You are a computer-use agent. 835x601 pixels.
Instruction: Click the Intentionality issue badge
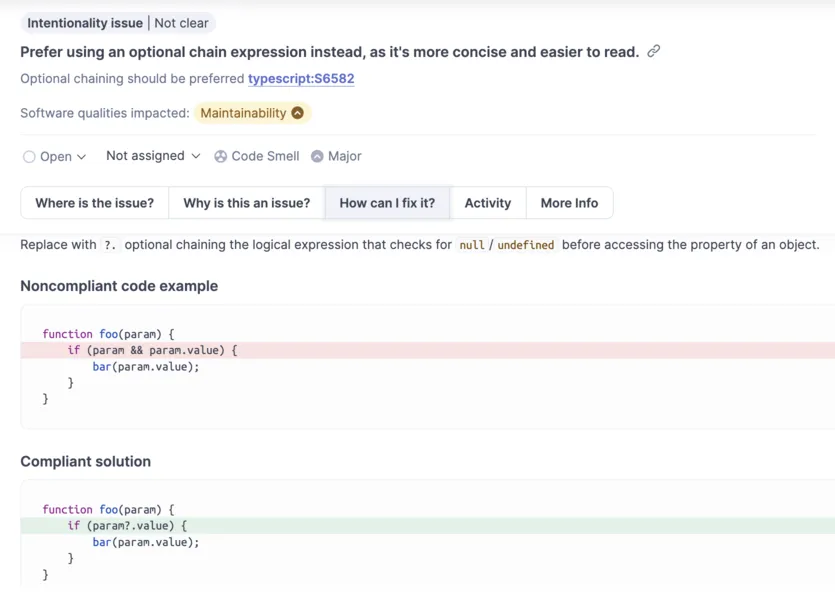85,23
